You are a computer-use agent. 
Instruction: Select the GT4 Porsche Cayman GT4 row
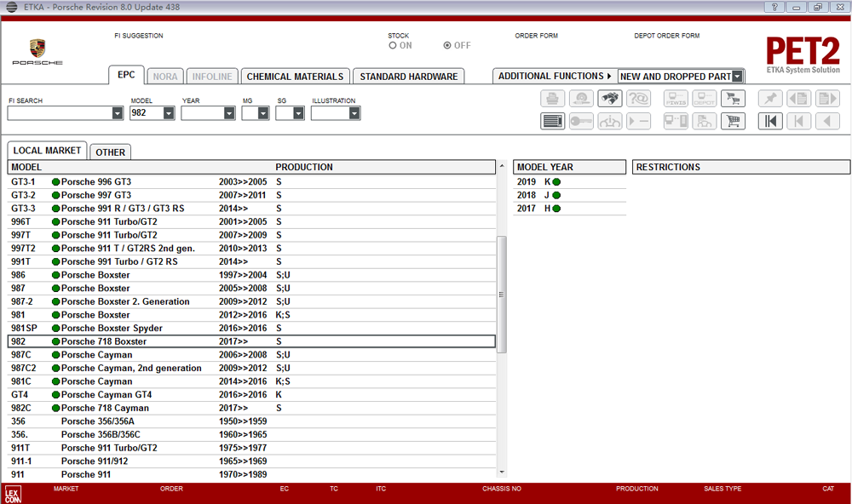[x=251, y=395]
